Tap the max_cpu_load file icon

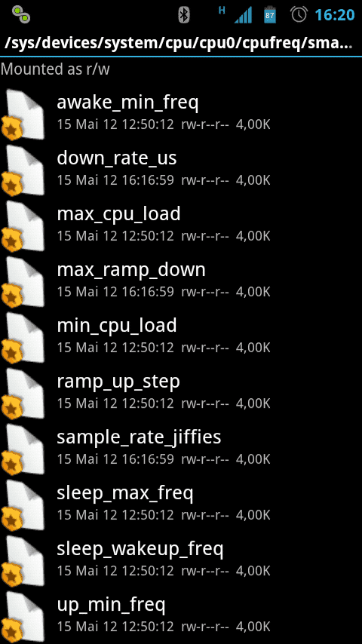23,225
